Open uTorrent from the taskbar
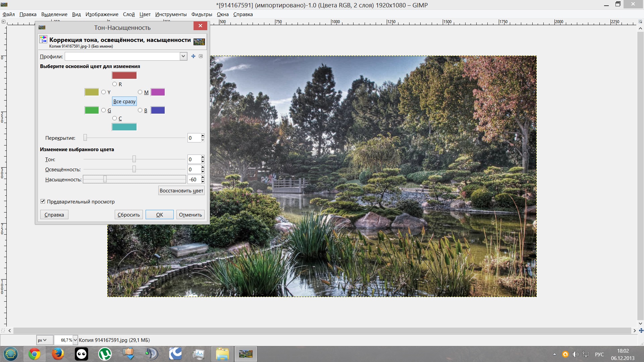 pos(105,354)
